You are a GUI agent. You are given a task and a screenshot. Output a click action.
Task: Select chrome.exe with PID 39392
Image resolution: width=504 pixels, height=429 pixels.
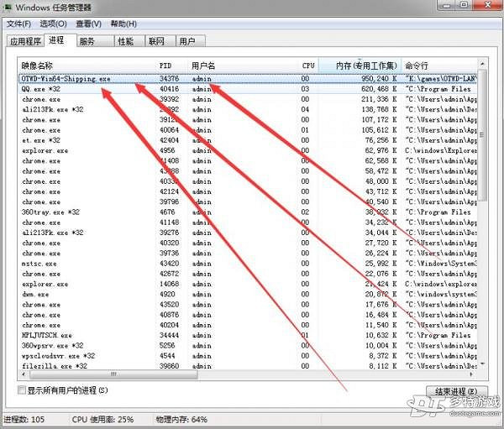click(248, 99)
